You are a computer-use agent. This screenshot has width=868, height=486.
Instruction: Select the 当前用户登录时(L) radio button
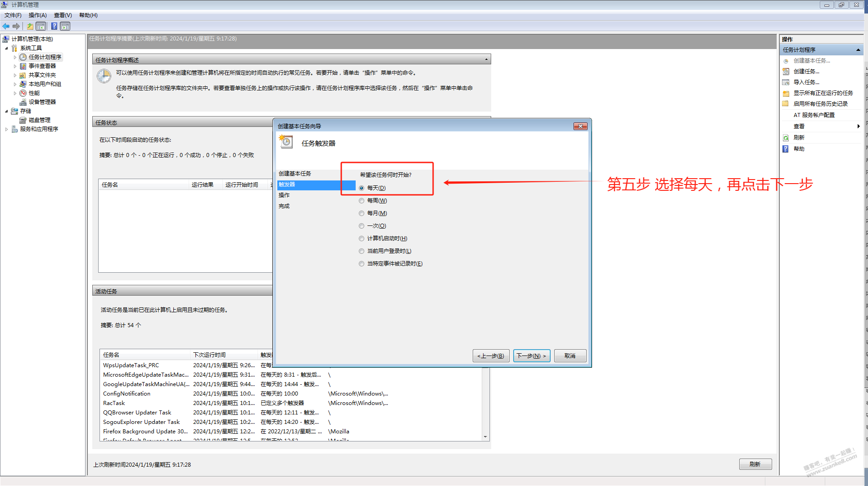coord(362,251)
